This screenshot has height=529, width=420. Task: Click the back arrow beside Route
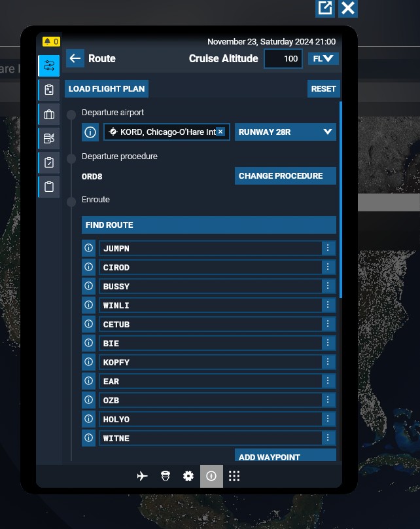[75, 58]
